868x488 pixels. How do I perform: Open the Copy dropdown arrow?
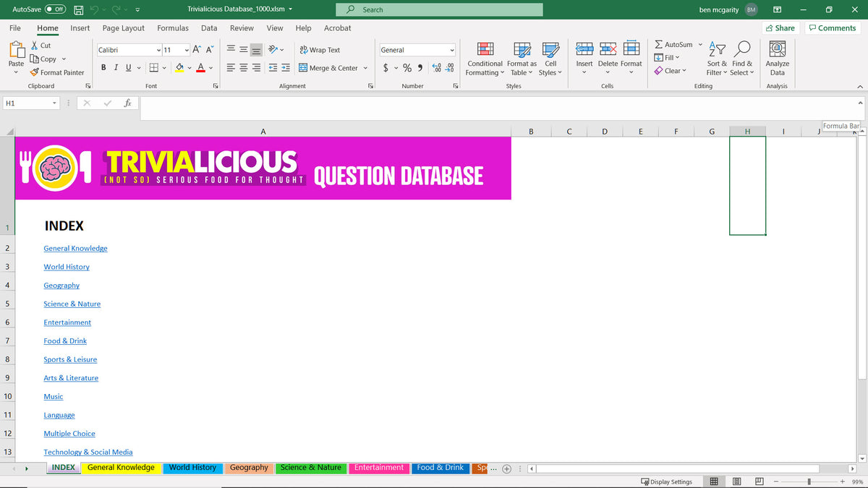coord(64,59)
